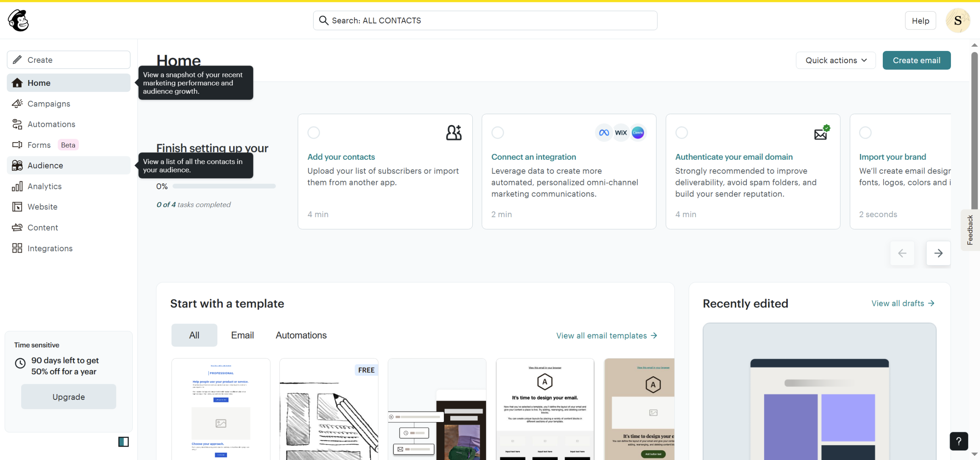Open Campaigns via its megaphone icon
Screen dimensions: 980x460
[17, 104]
